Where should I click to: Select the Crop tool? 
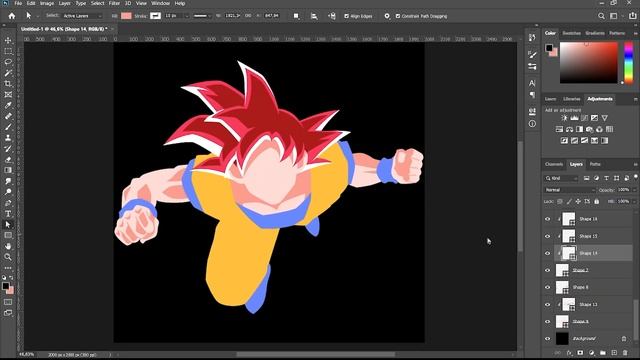point(8,84)
